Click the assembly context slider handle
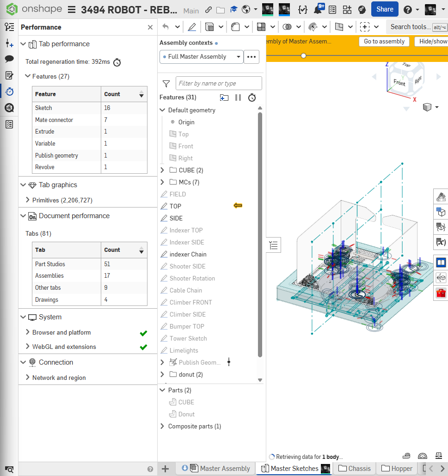 click(303, 55)
